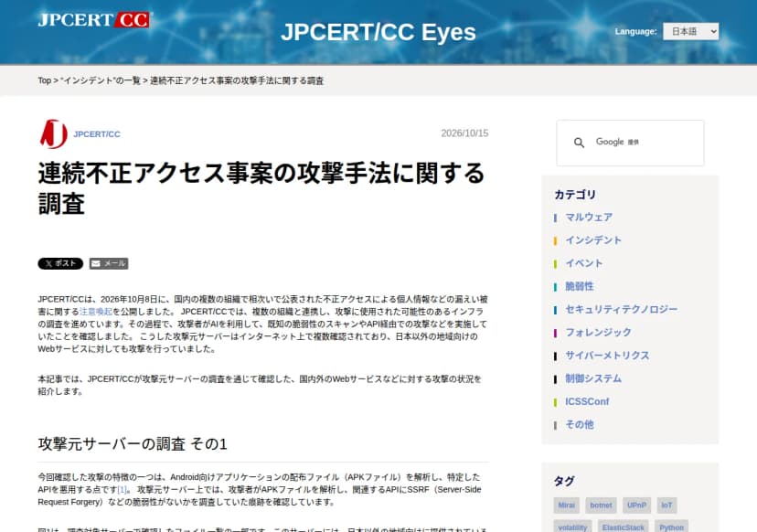The width and height of the screenshot is (757, 532).
Task: Click the Mirai tag
Action: coord(566,505)
